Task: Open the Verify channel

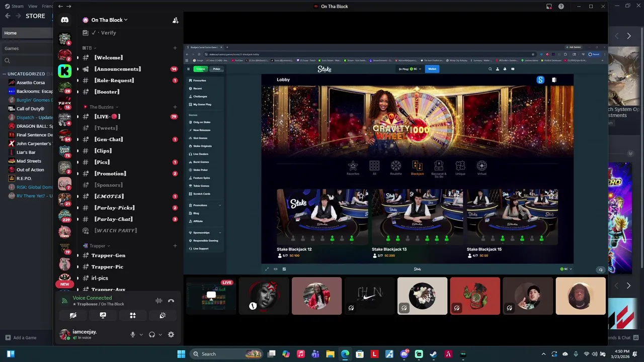Action: click(129, 33)
